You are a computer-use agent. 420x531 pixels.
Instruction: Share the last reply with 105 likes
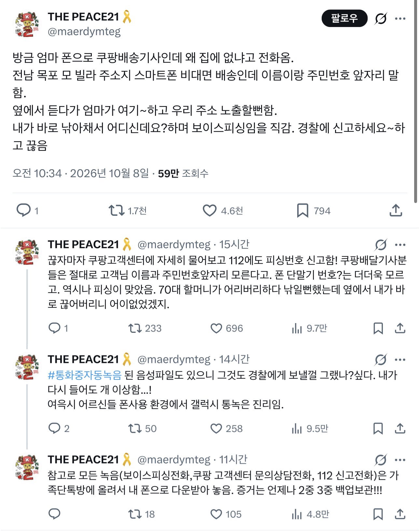(x=400, y=514)
